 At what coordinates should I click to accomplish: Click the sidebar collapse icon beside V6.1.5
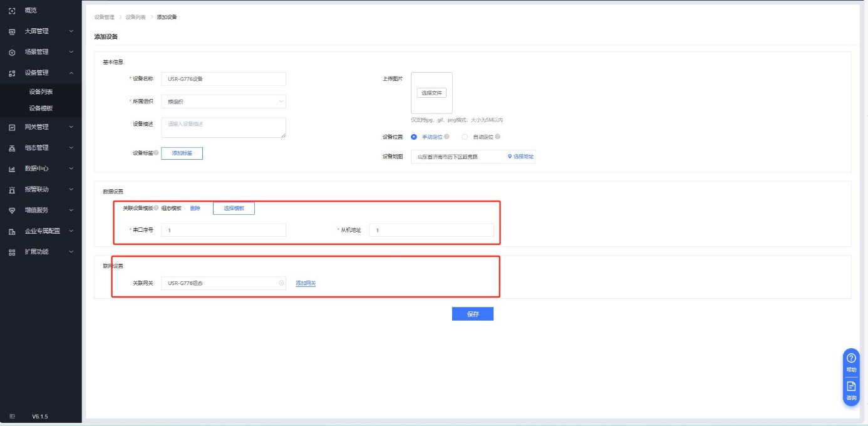(12, 416)
